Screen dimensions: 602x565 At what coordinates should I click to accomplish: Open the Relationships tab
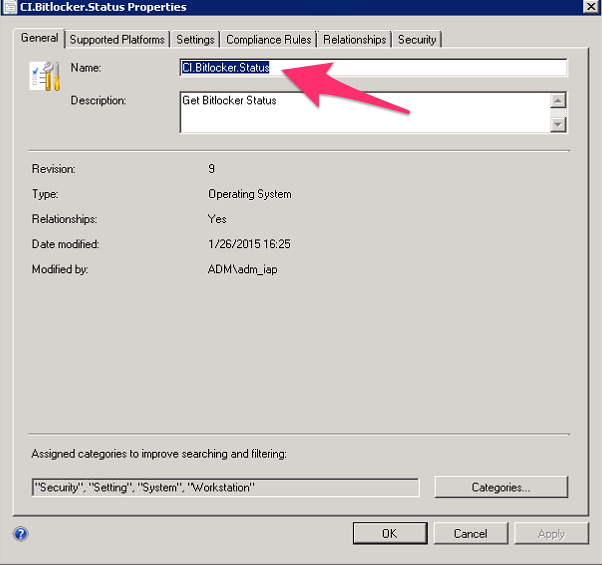(354, 40)
